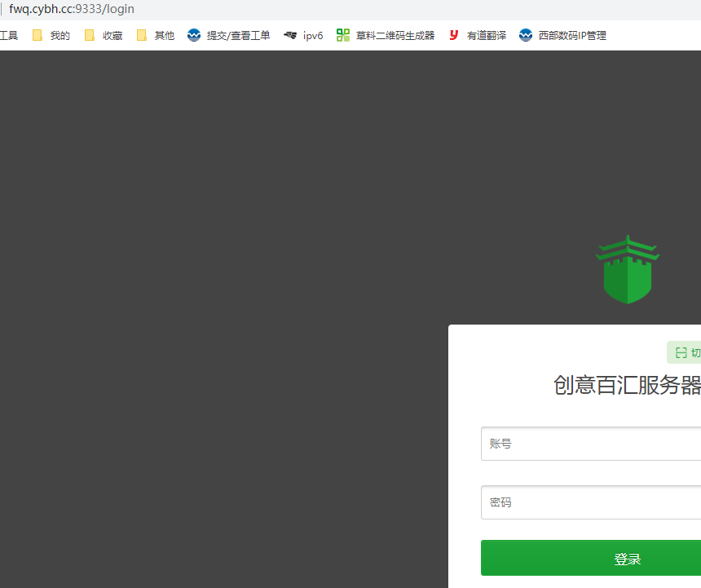Expand the 我的 bookmarks folder

[60, 35]
